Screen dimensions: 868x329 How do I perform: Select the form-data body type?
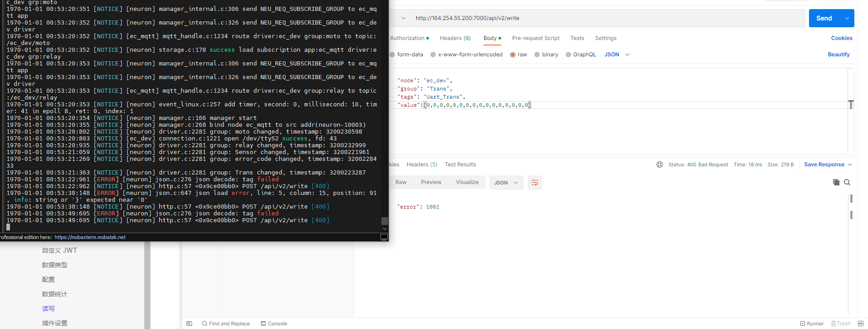point(406,55)
